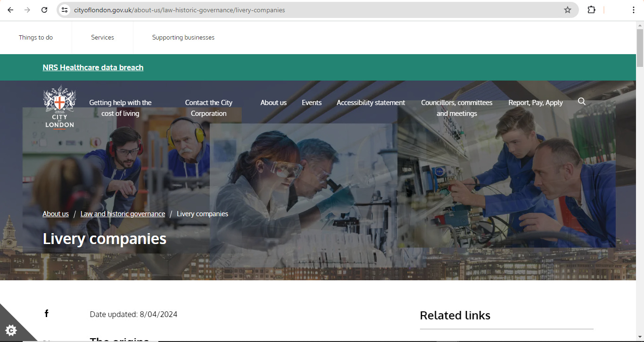This screenshot has height=342, width=644.
Task: Open the Things to do tab
Action: [36, 37]
